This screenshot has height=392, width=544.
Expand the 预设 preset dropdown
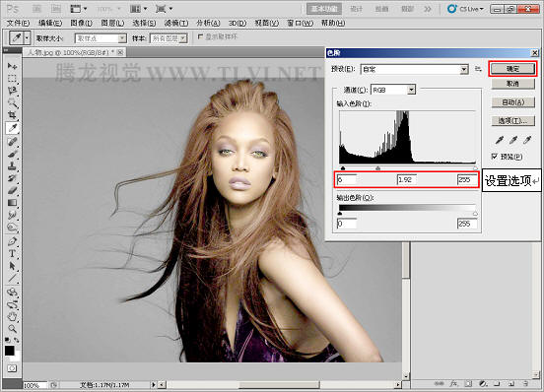464,70
